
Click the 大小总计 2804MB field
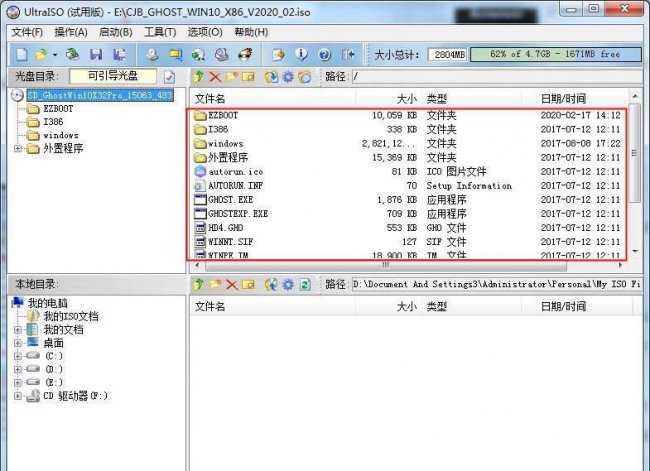[447, 55]
